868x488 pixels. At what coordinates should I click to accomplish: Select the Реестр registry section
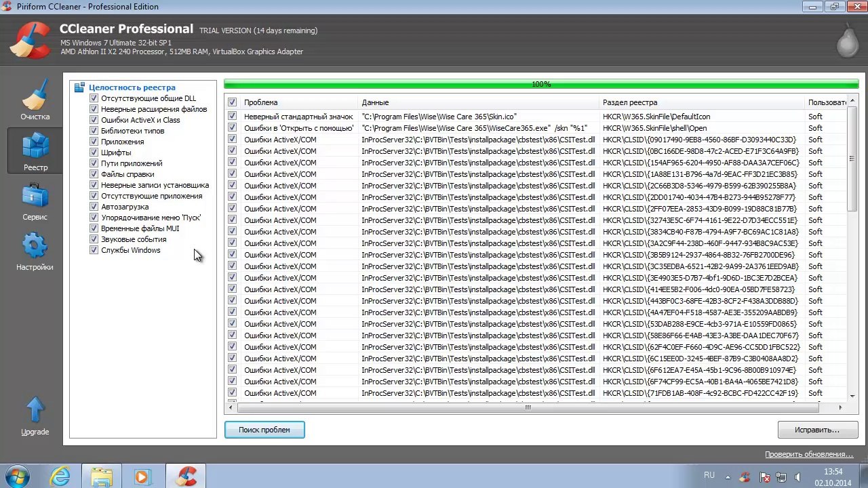(35, 150)
